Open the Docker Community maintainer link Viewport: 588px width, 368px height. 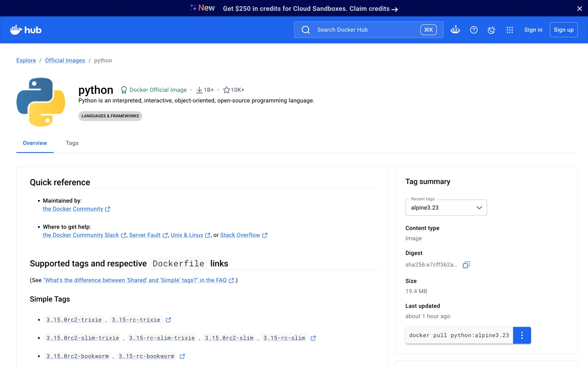pyautogui.click(x=76, y=209)
